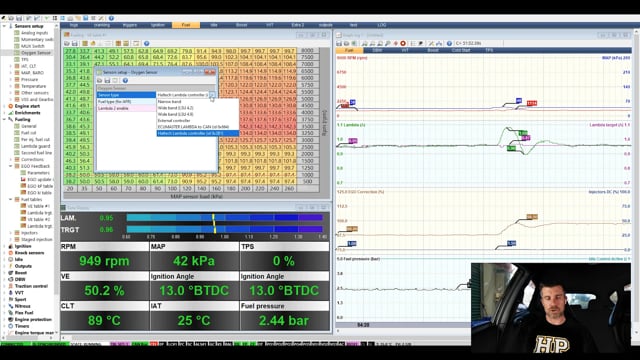640x360 pixels.
Task: Switch to the Idle tab in top tab bar
Action: coord(214,25)
